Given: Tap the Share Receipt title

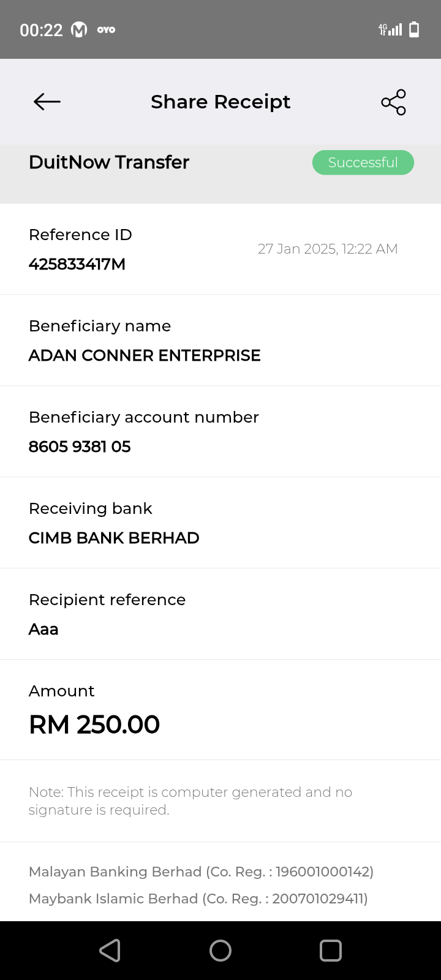Looking at the screenshot, I should (221, 102).
